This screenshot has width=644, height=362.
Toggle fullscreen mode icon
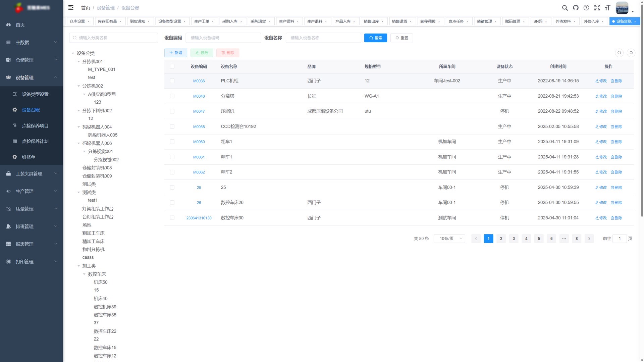[x=597, y=8]
